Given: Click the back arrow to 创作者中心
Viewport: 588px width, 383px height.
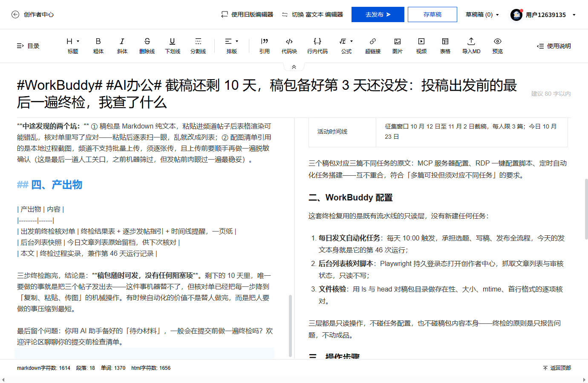Looking at the screenshot, I should (x=15, y=14).
